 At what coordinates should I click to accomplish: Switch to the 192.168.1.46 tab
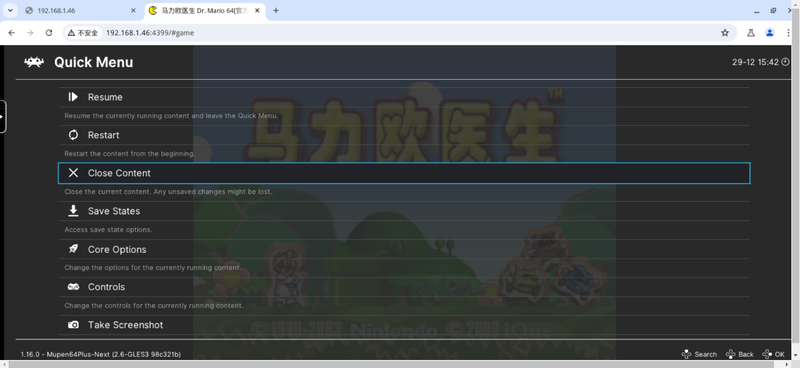[81, 10]
